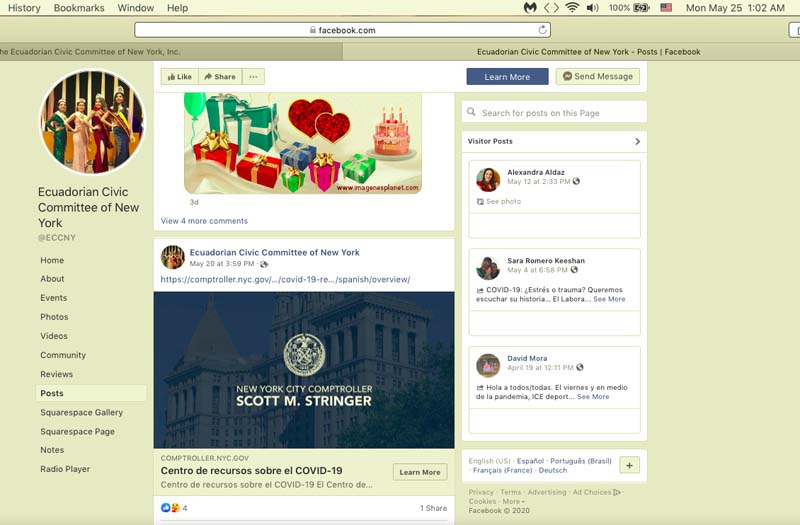This screenshot has height=525, width=800.
Task: Click the page avatar next to the post title
Action: [172, 257]
